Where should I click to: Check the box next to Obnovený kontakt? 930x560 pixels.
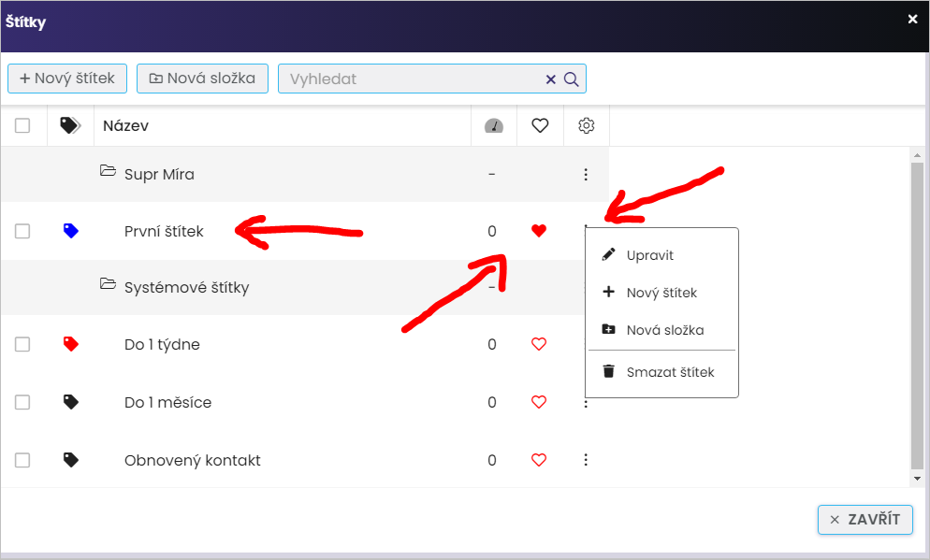[x=22, y=460]
